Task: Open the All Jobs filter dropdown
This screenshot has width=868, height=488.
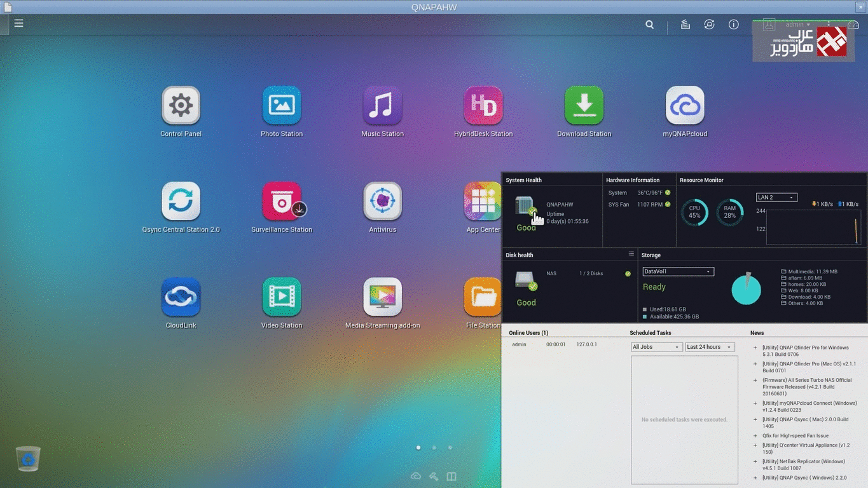Action: click(x=656, y=347)
